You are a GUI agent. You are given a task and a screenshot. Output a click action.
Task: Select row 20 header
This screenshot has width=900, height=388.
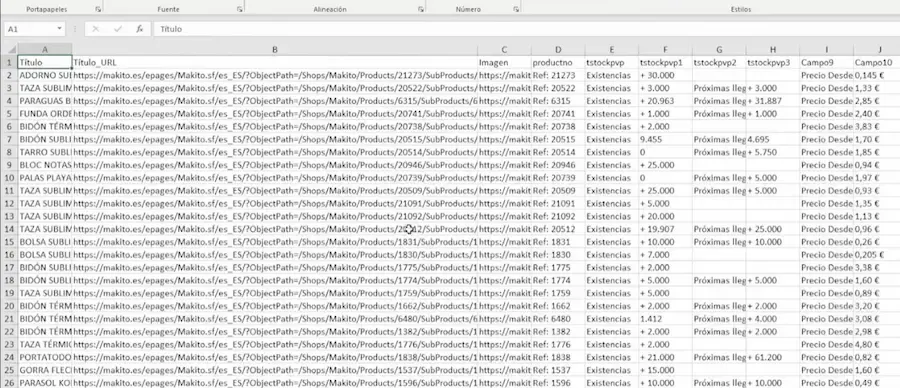9,306
